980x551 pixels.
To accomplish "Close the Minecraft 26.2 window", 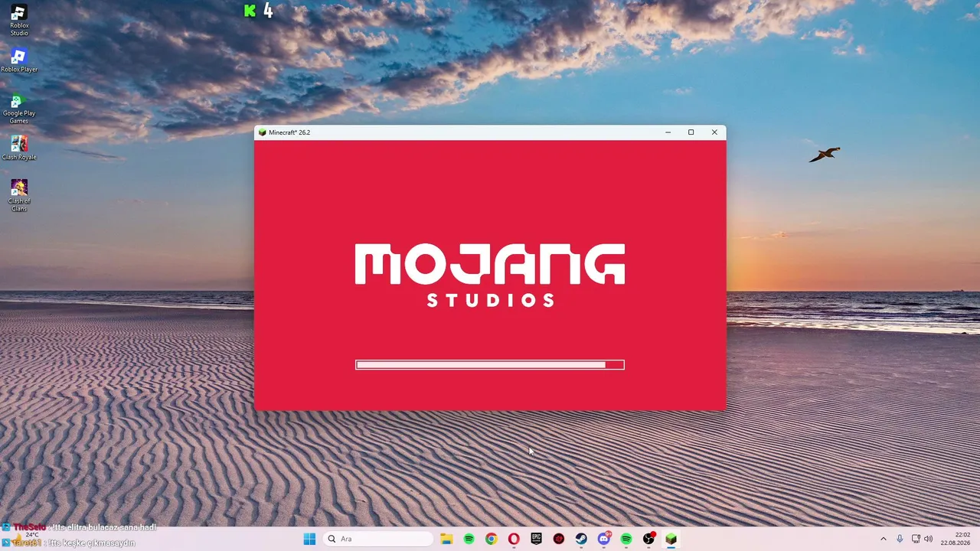I will click(714, 132).
